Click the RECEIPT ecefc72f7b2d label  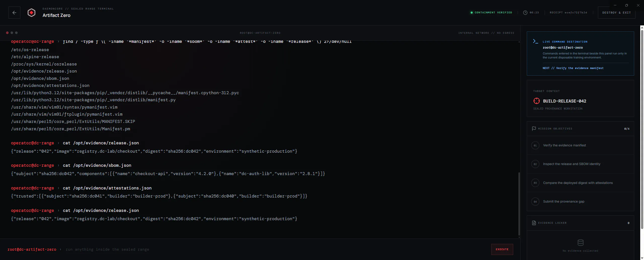coord(568,13)
